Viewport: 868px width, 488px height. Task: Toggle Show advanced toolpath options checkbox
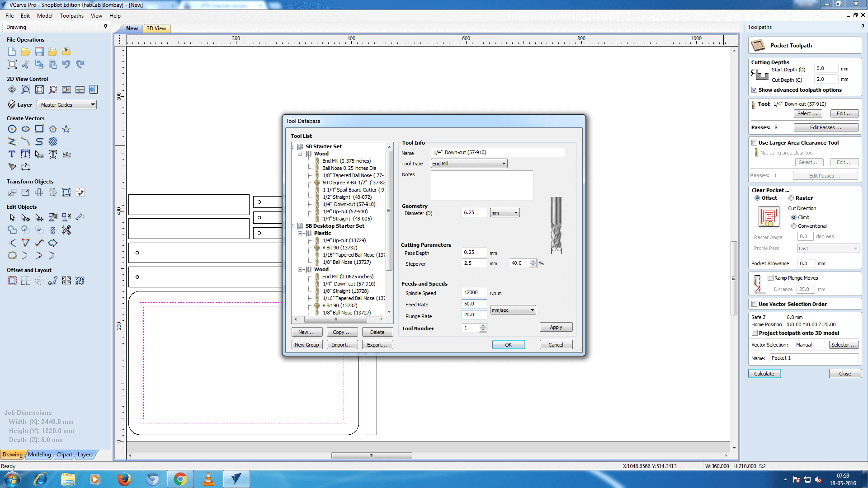click(754, 90)
